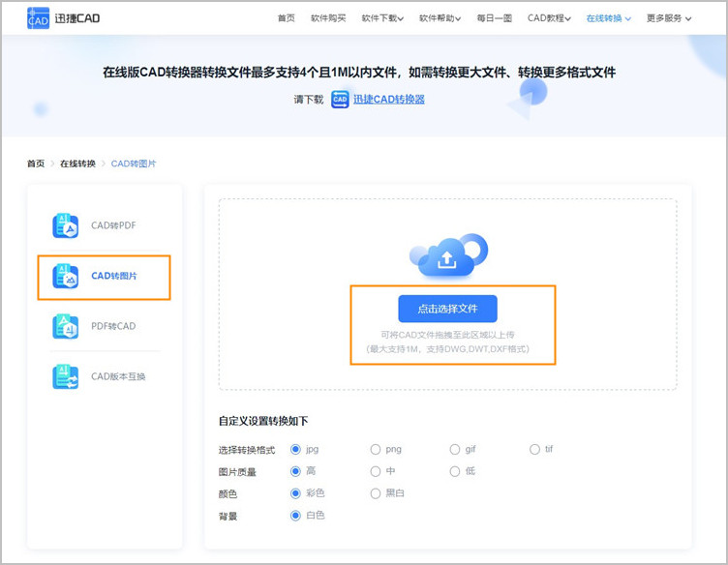Screen dimensions: 728x565
Task: Select the gif format radio button
Action: [x=455, y=449]
